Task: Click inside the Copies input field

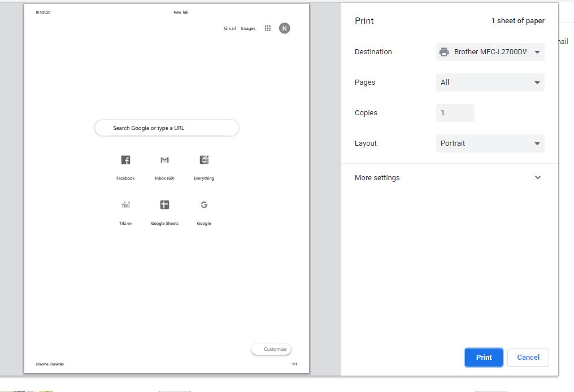Action: (x=455, y=112)
